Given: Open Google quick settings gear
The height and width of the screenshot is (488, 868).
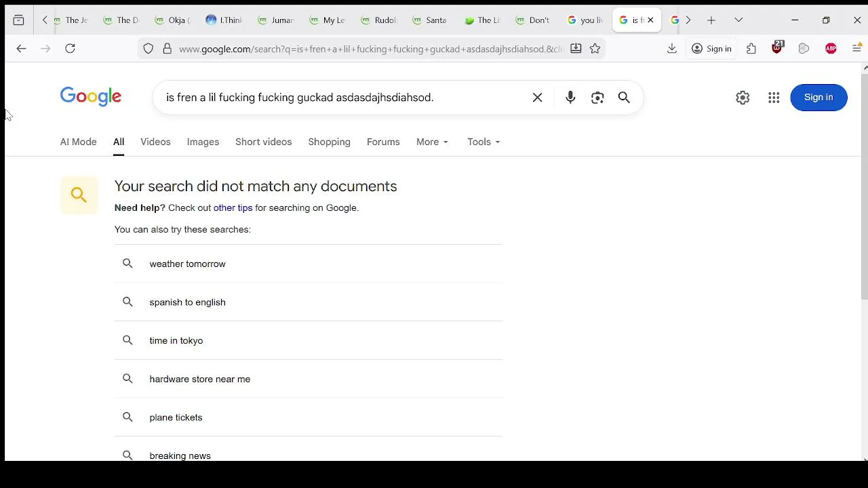Looking at the screenshot, I should (743, 98).
